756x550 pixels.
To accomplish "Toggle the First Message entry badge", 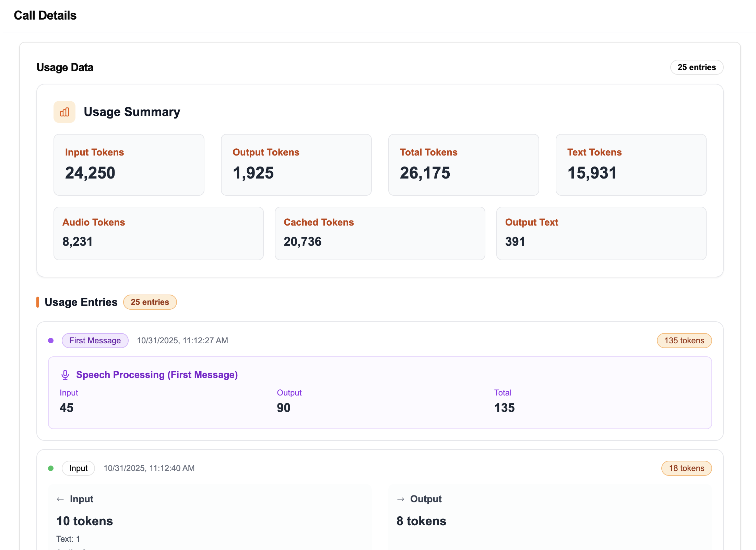I will (95, 340).
